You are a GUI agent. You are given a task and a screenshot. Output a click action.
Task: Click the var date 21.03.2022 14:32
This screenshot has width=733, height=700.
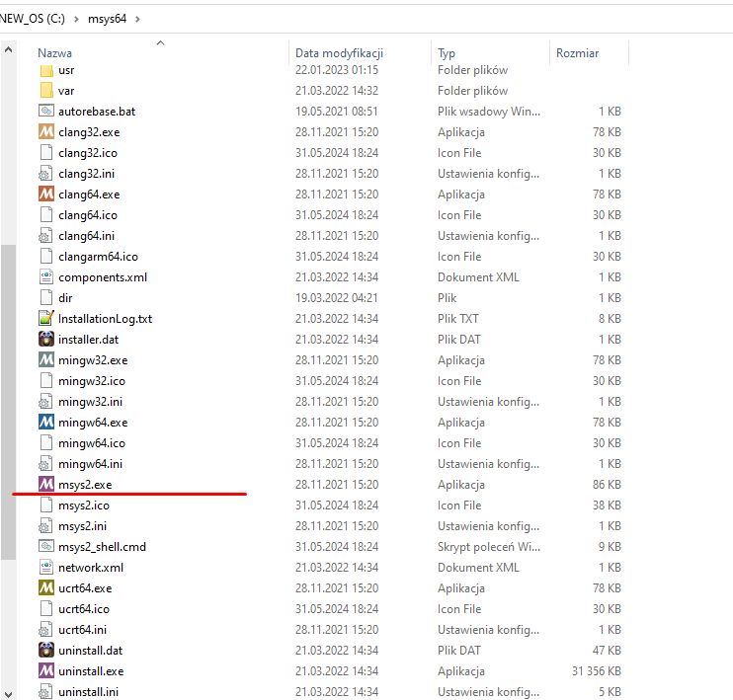point(337,91)
